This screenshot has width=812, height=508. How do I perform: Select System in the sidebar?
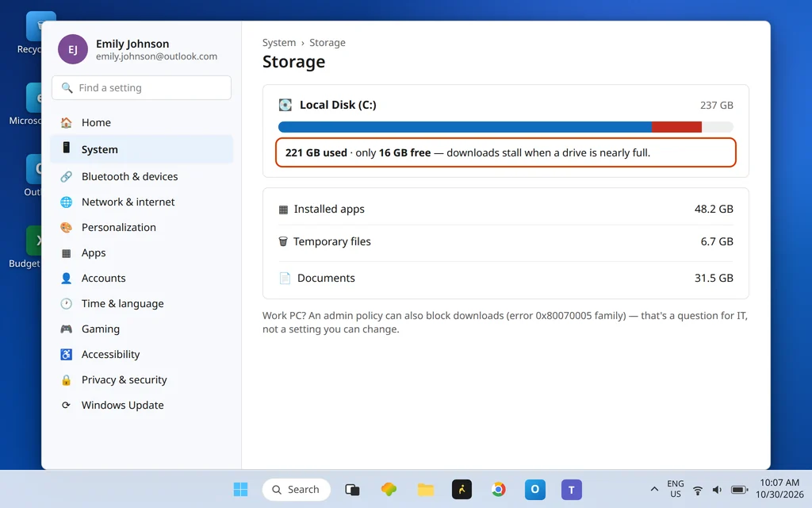(x=141, y=149)
